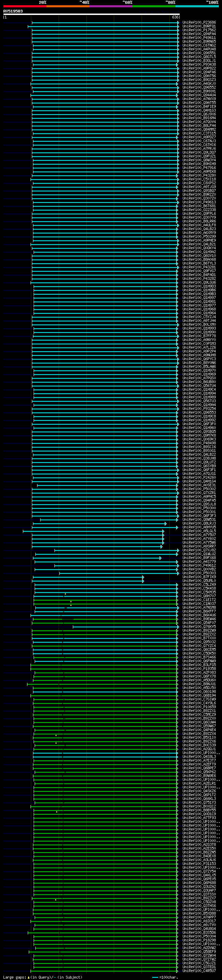Viewport: 222px width, 980px height.
Task: Select the UniRef100_P50303 entry
Action: [x=199, y=573]
